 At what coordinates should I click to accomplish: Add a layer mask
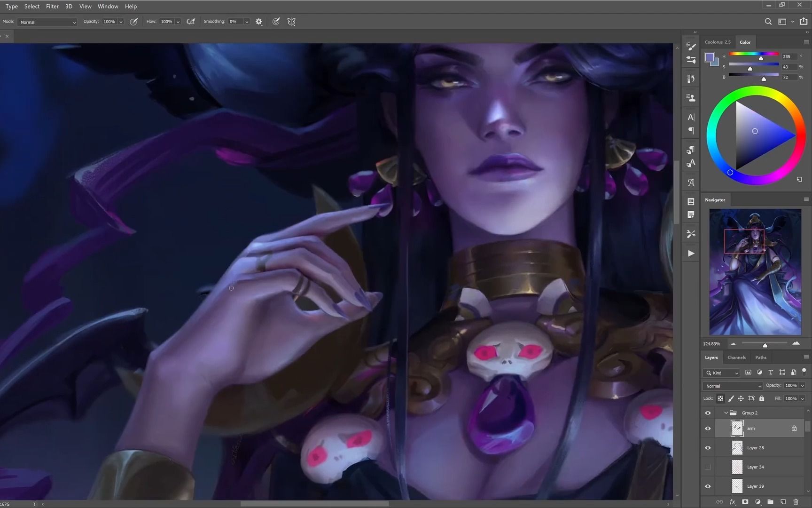745,502
